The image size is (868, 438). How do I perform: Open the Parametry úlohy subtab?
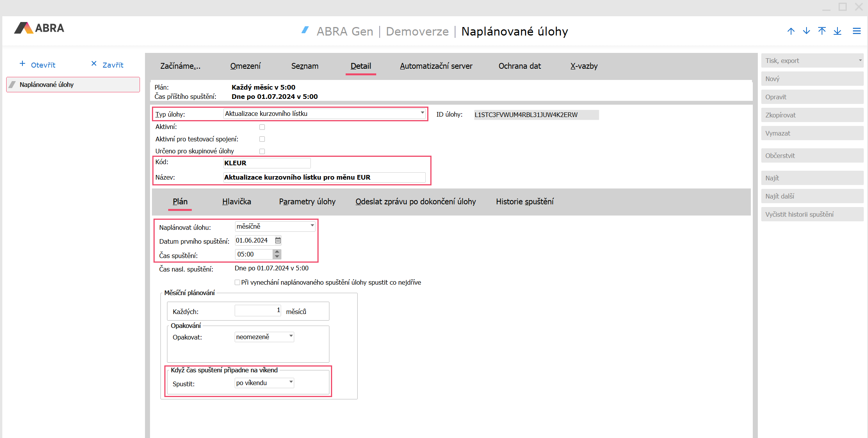307,202
